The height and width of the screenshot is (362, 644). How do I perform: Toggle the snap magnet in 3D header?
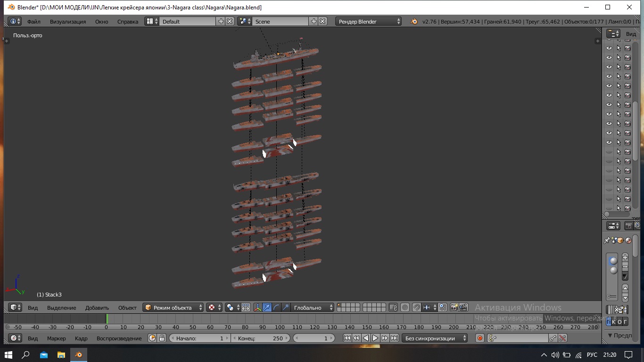click(417, 307)
